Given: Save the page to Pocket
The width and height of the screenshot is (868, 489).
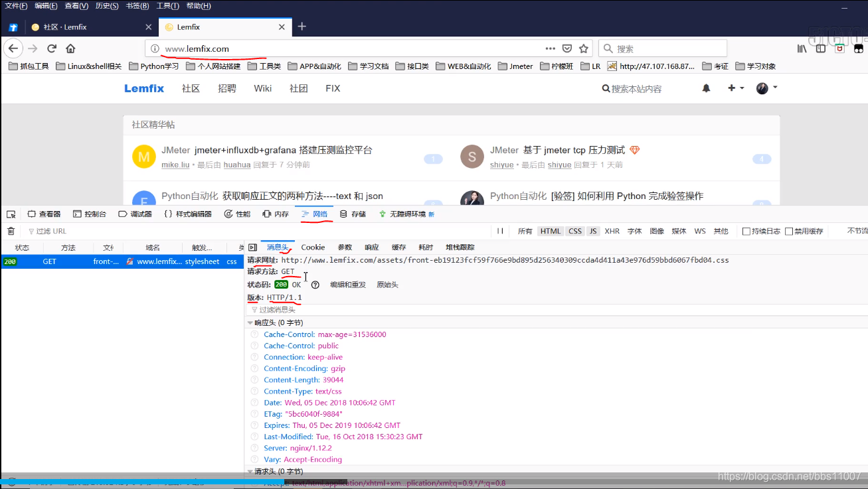Looking at the screenshot, I should click(x=567, y=48).
